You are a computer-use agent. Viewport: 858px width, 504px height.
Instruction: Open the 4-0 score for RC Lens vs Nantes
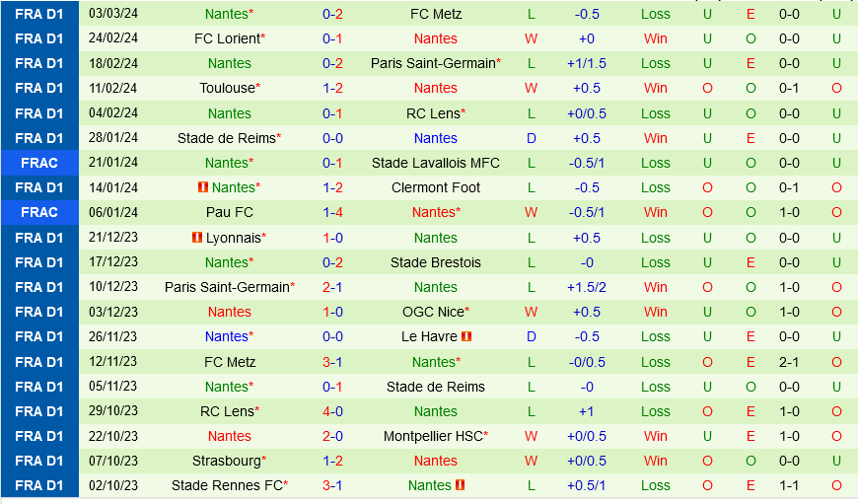(x=332, y=411)
